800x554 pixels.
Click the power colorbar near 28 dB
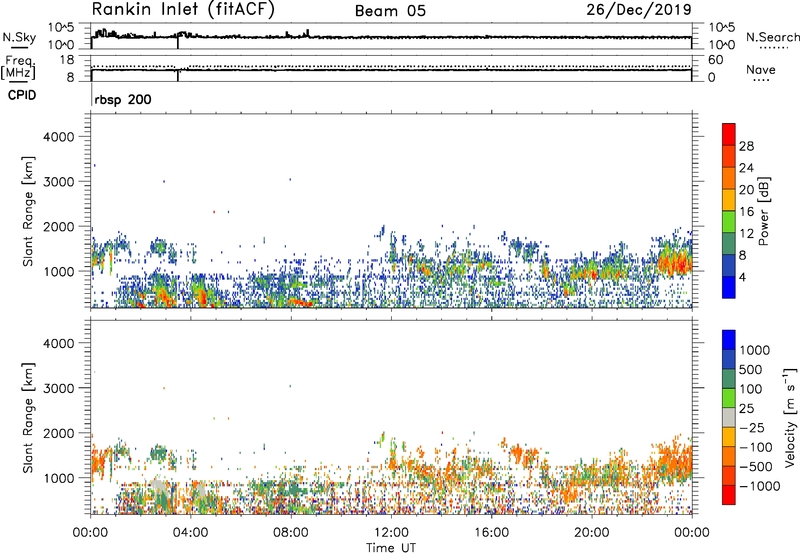click(729, 146)
